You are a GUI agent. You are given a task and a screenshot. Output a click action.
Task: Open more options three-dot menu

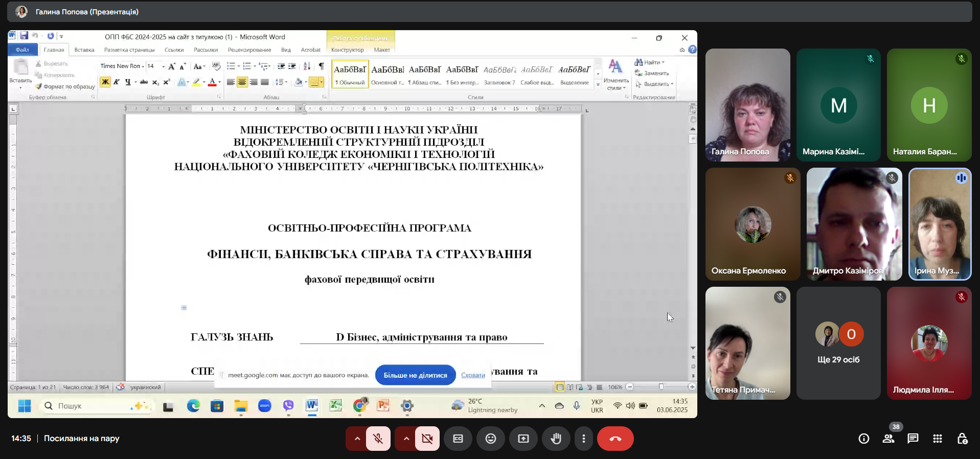584,439
